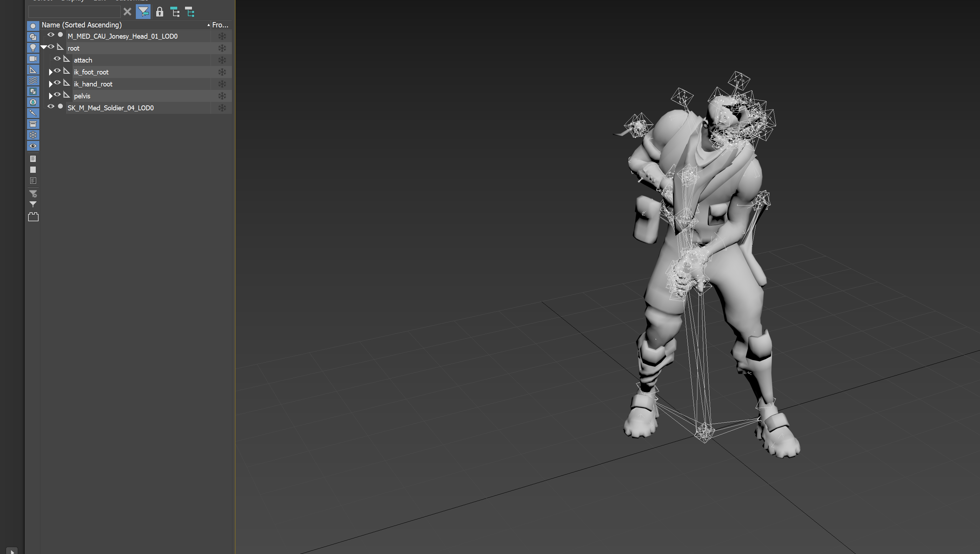980x554 pixels.
Task: Toggle visibility eye for ik_foot_root
Action: point(57,71)
